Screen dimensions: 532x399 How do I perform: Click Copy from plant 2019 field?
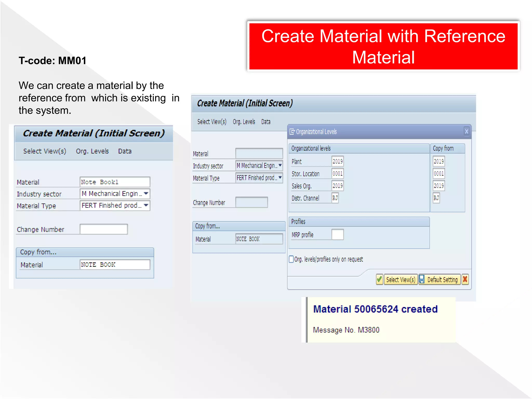[439, 161]
